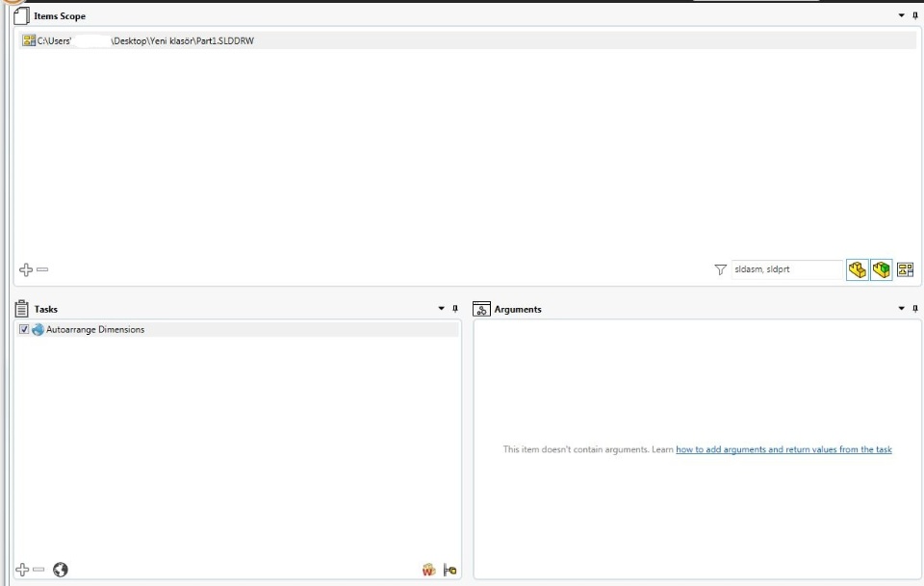The width and height of the screenshot is (924, 586).
Task: Click the Items Scope page icon
Action: coord(21,16)
